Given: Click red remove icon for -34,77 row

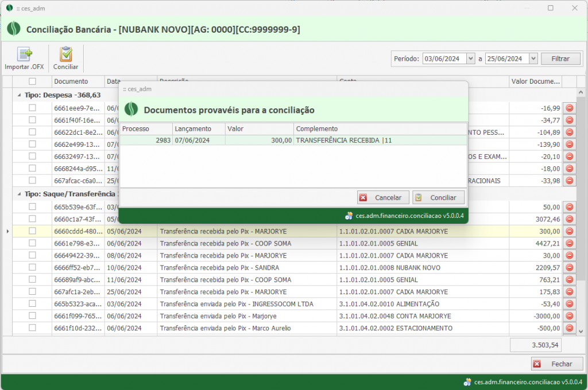Looking at the screenshot, I should pos(569,120).
